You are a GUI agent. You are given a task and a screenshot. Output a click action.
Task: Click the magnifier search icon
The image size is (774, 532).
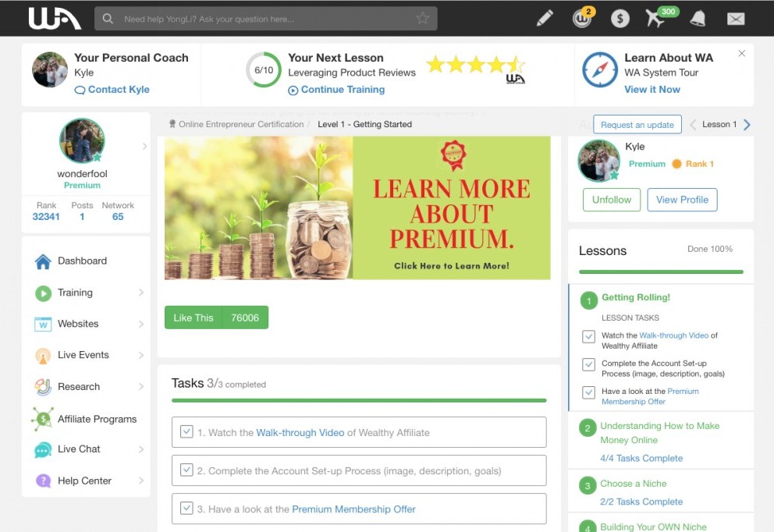[108, 19]
